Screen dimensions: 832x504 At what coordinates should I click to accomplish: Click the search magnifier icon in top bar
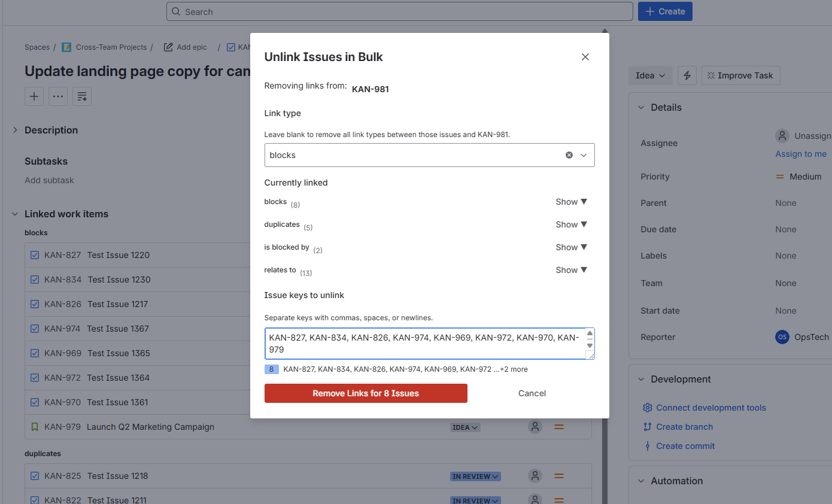click(176, 11)
